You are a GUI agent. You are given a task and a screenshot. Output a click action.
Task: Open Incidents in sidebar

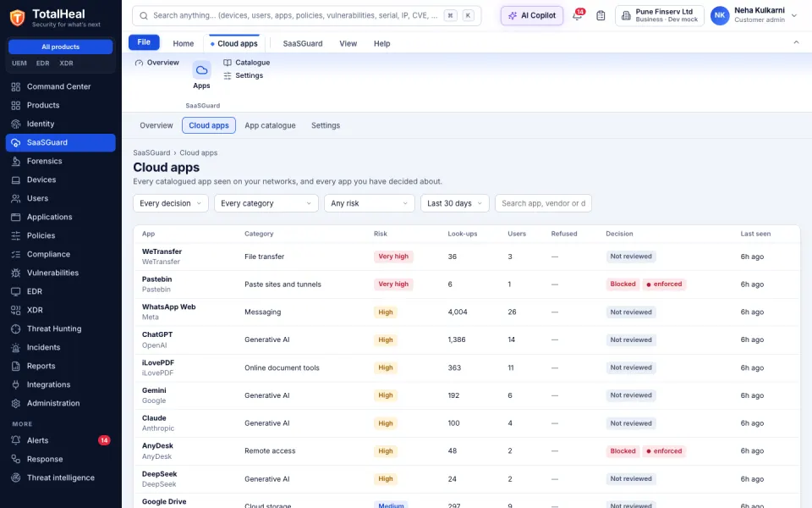pyautogui.click(x=61, y=348)
